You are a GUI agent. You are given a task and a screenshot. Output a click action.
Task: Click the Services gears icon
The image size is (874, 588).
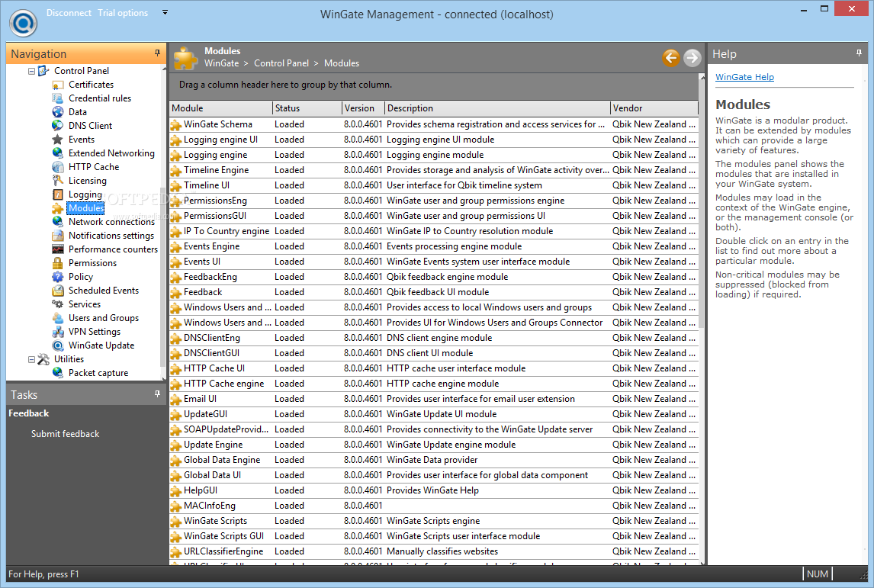click(x=57, y=304)
